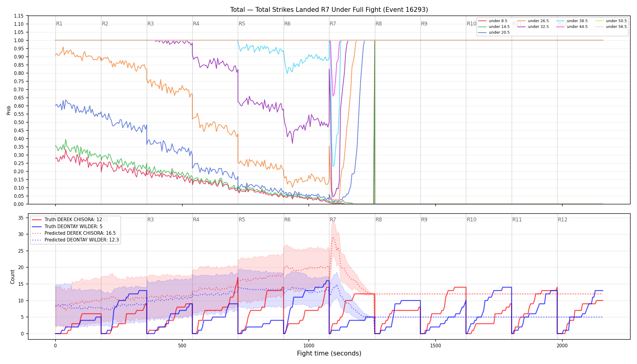Click the 'Fight time (seconds)' axis label

click(329, 353)
